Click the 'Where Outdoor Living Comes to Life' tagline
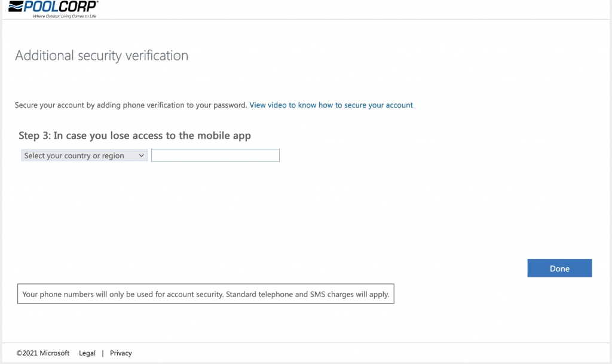 pos(64,16)
